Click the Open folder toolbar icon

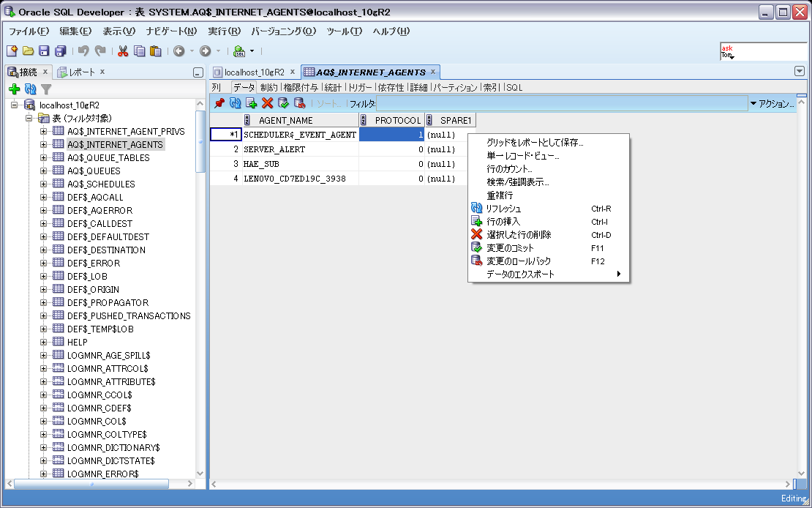point(28,51)
